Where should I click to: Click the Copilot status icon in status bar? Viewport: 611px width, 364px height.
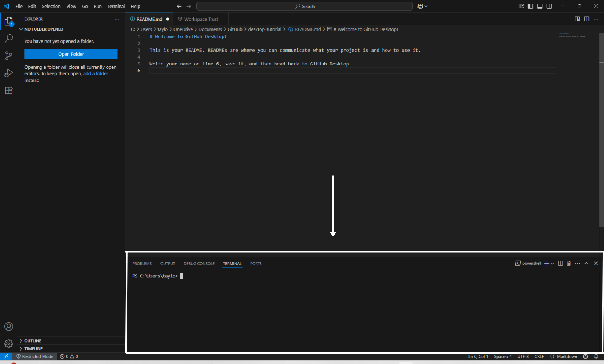tap(586, 356)
